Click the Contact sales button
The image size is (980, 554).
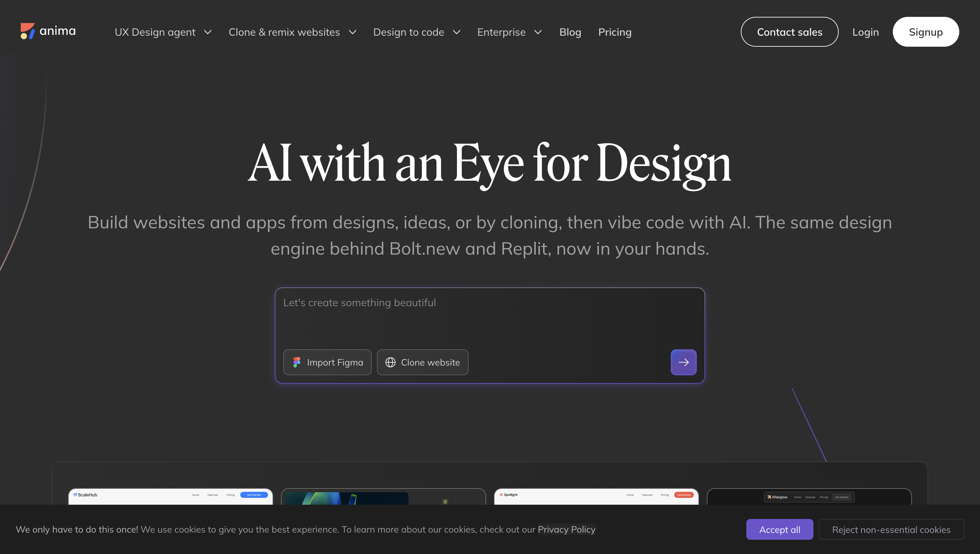(789, 32)
